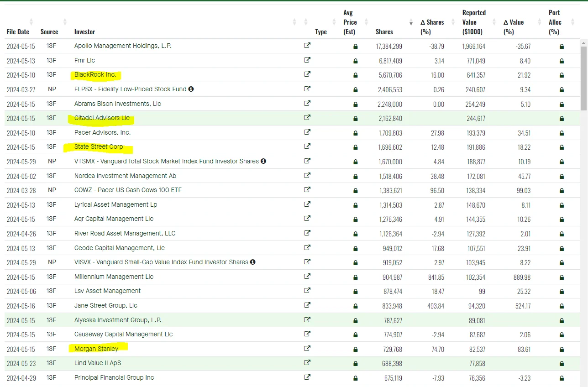The width and height of the screenshot is (588, 387).
Task: Click Δ Shares value 841.85
Action: [436, 277]
